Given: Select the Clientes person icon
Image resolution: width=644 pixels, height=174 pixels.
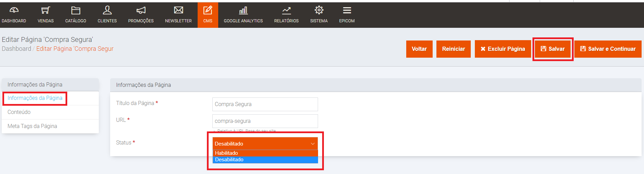Looking at the screenshot, I should coord(107,10).
